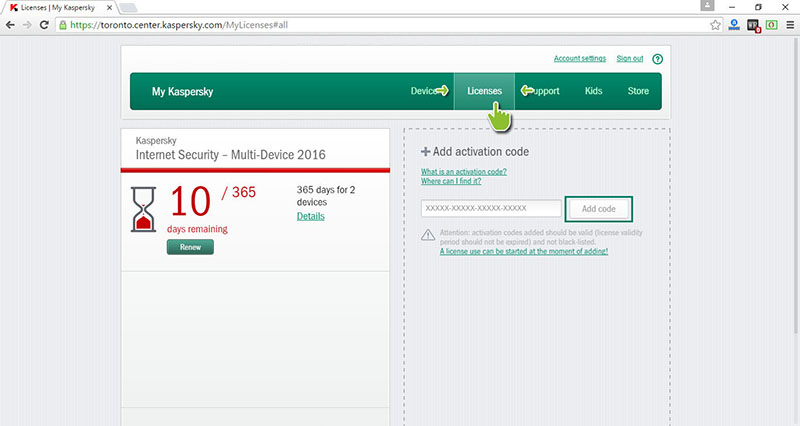
Task: Reload the page with the refresh icon
Action: (44, 25)
